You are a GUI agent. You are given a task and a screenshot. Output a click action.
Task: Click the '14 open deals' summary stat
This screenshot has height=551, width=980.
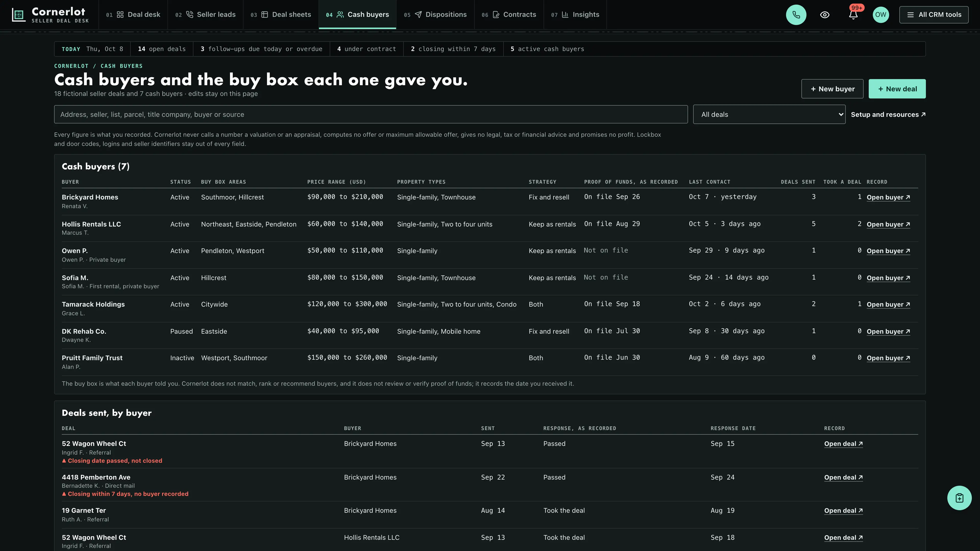(162, 49)
